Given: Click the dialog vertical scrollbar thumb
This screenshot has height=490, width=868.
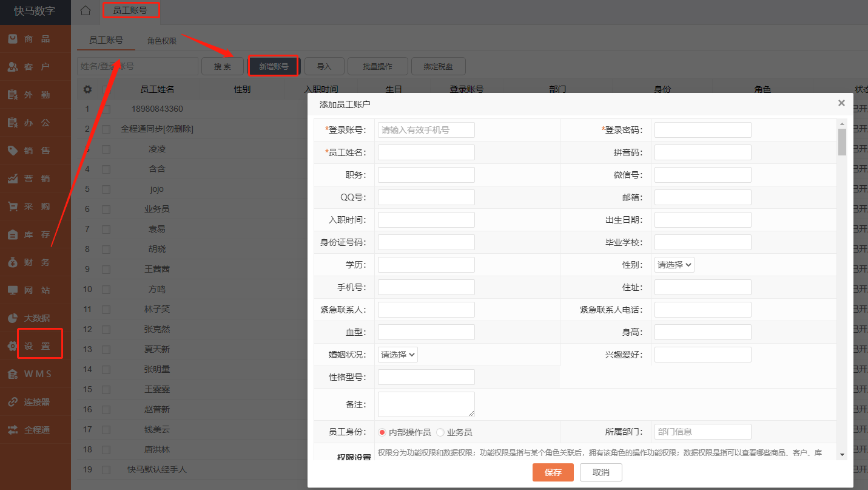Looking at the screenshot, I should point(842,142).
